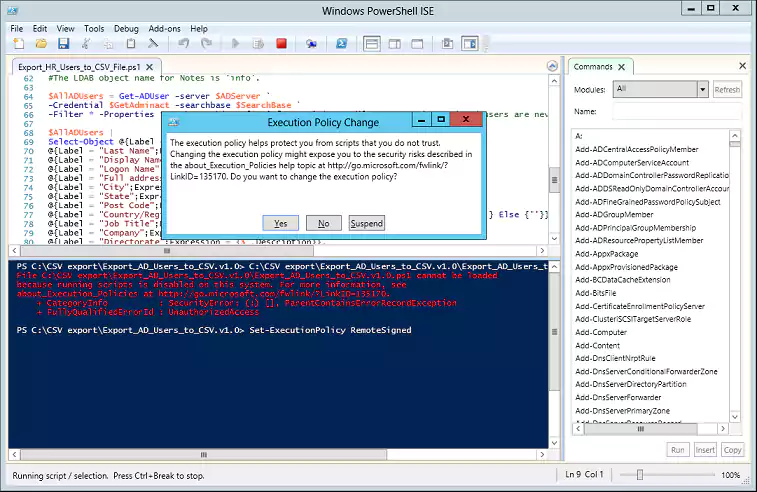Click the Name input field in Commands pane
This screenshot has height=492, width=757.
pos(677,112)
